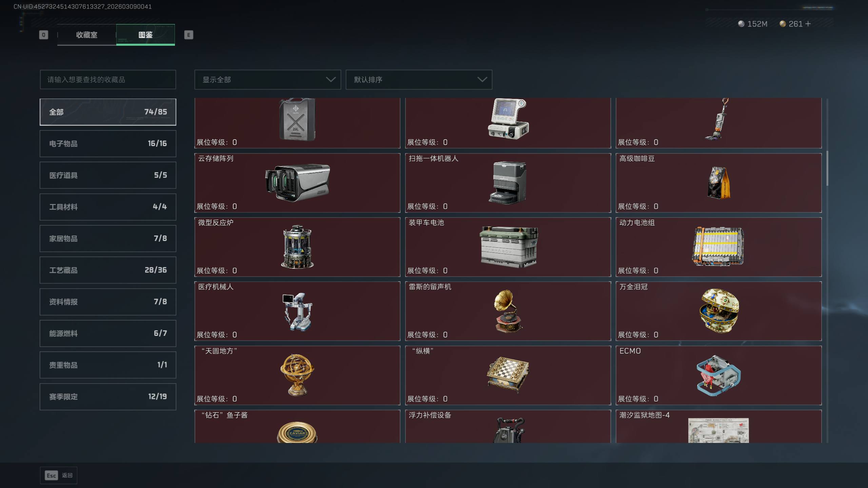Select the 云存储阵列 collectible icon

coord(297,183)
